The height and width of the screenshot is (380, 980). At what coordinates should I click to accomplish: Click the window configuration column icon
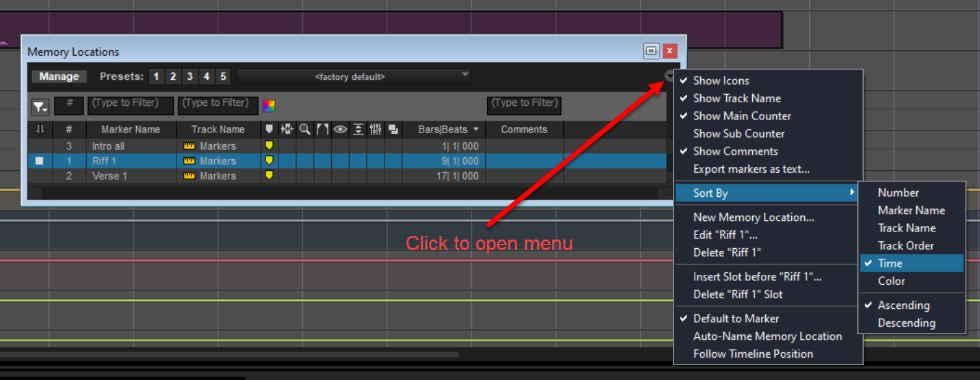[x=393, y=129]
